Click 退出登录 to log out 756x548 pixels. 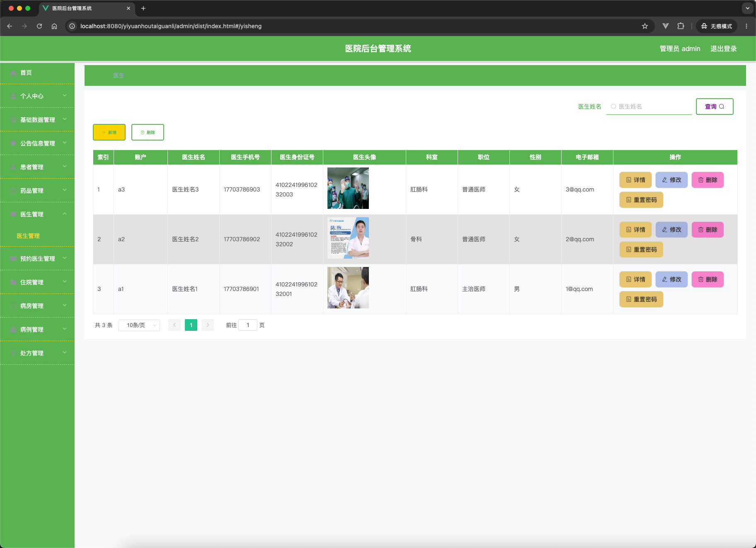click(x=724, y=48)
